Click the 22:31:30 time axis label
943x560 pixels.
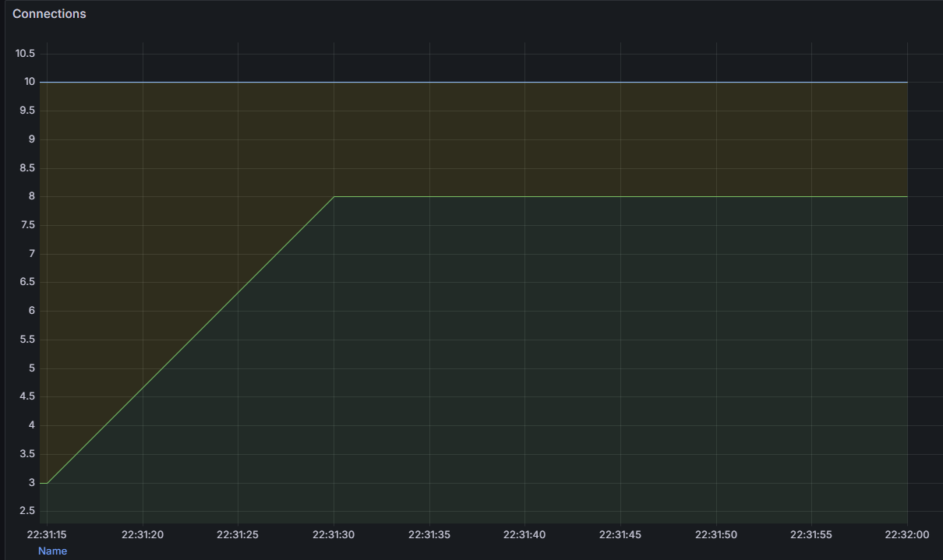pyautogui.click(x=334, y=535)
